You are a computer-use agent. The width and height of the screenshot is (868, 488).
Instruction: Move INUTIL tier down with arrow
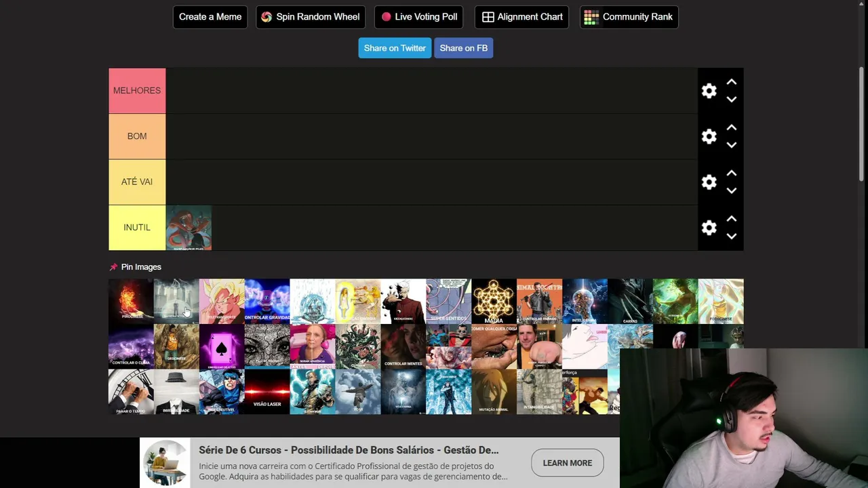point(732,236)
